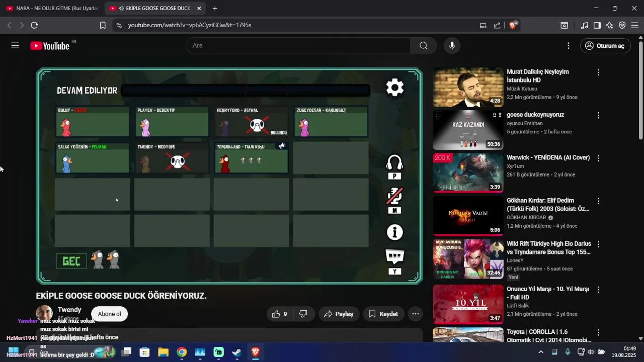Image resolution: width=644 pixels, height=362 pixels.
Task: Click the Twendy channel avatar
Action: [44, 313]
